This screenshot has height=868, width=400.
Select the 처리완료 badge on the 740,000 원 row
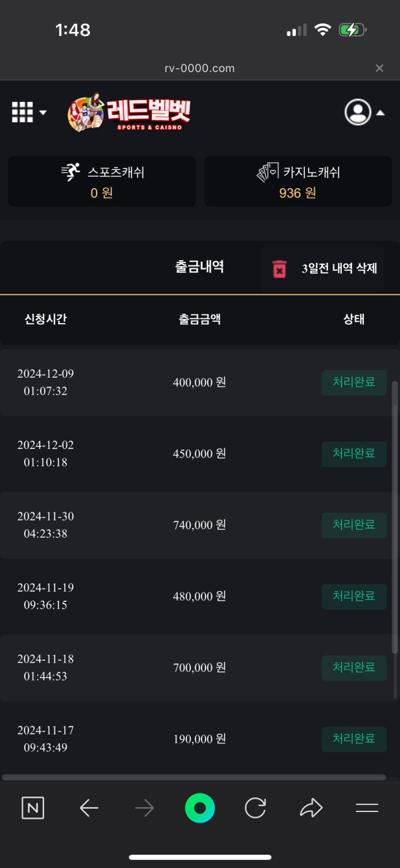pos(354,525)
